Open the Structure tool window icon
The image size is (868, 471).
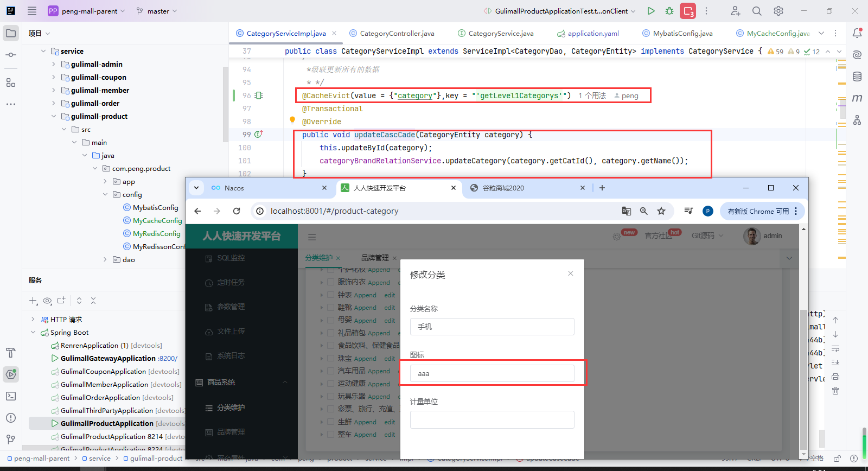pos(11,82)
